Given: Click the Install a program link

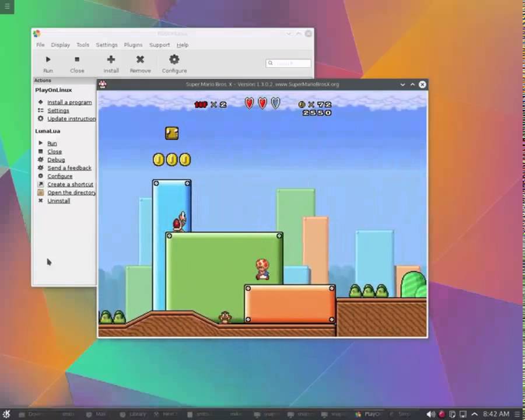Looking at the screenshot, I should pyautogui.click(x=69, y=102).
